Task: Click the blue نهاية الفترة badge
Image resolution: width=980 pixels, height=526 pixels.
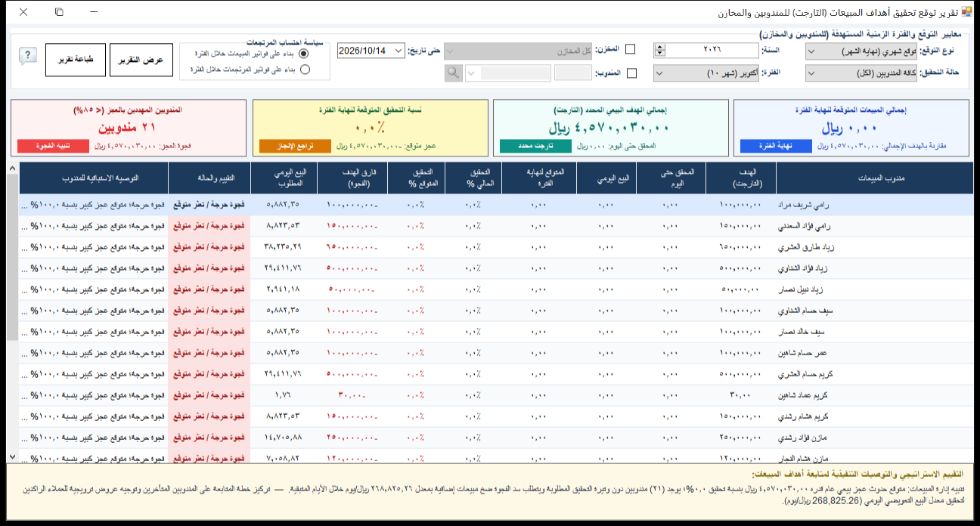Action: pyautogui.click(x=776, y=146)
